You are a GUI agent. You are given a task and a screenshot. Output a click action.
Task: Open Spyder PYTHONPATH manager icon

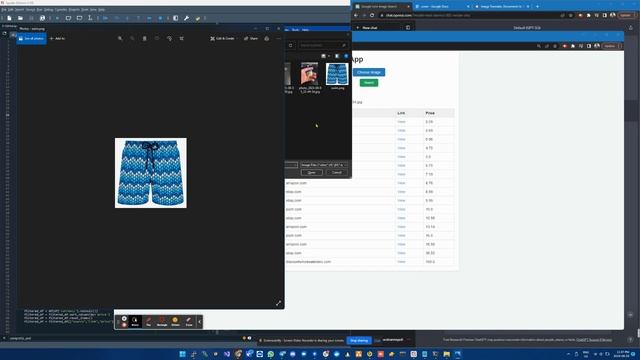click(x=198, y=18)
